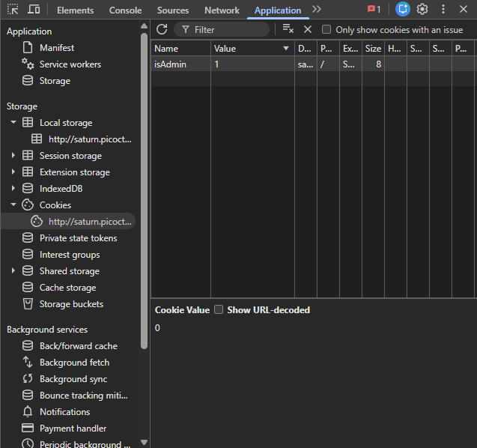Click sidebar scrollbar up arrow
477x448 pixels.
[x=145, y=26]
